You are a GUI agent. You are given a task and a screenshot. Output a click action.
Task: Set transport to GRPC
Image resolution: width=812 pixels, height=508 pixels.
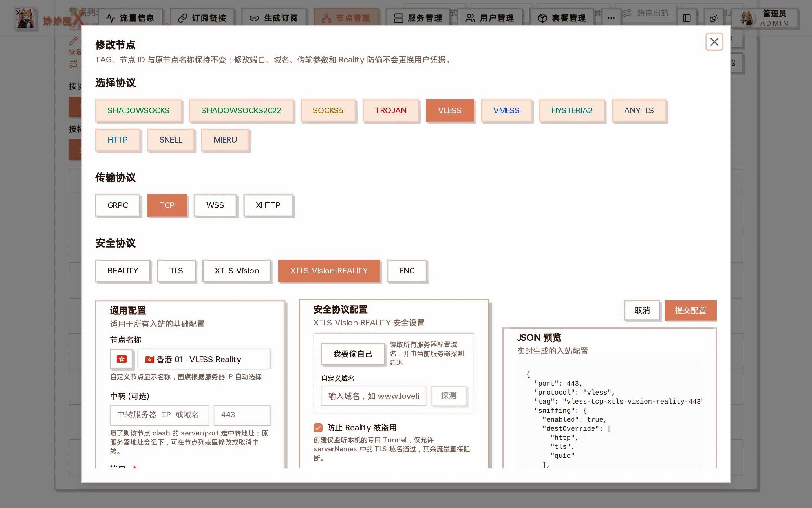coord(118,205)
